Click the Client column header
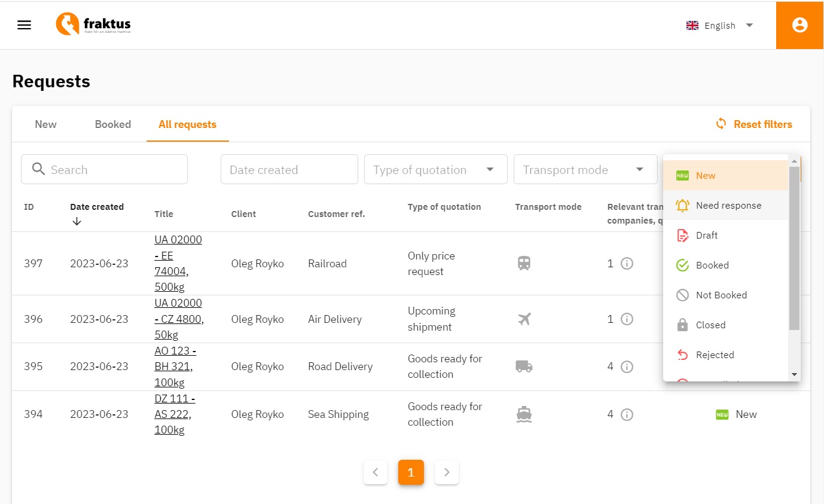 pyautogui.click(x=243, y=214)
